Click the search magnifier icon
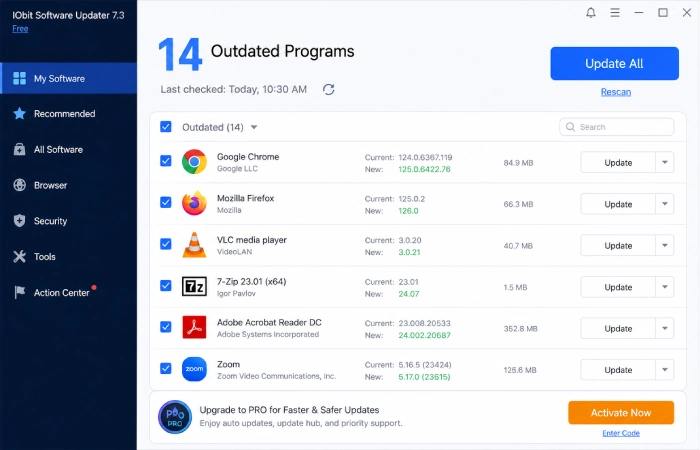 pos(571,127)
